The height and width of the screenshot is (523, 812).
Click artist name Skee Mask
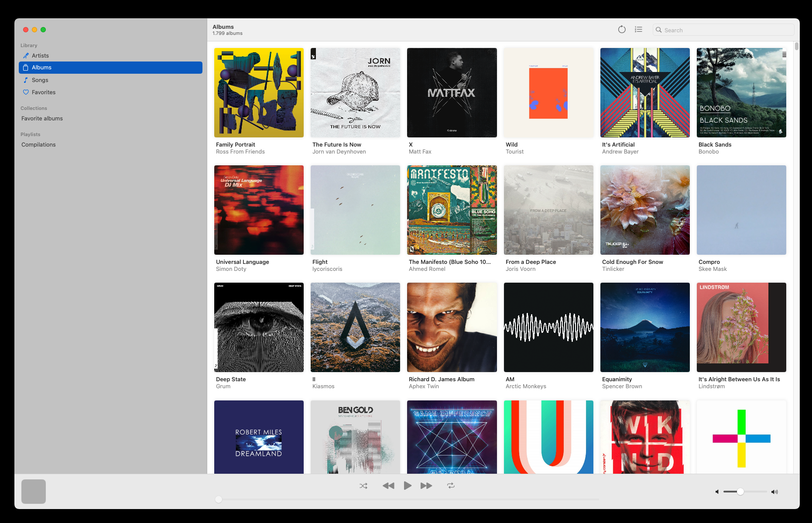pos(713,269)
